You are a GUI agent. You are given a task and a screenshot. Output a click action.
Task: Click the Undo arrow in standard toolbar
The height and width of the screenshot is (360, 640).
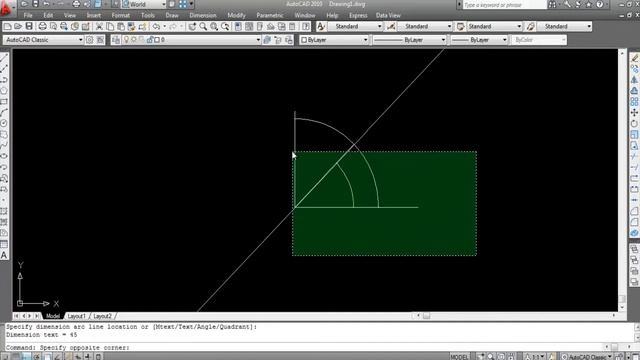156,27
